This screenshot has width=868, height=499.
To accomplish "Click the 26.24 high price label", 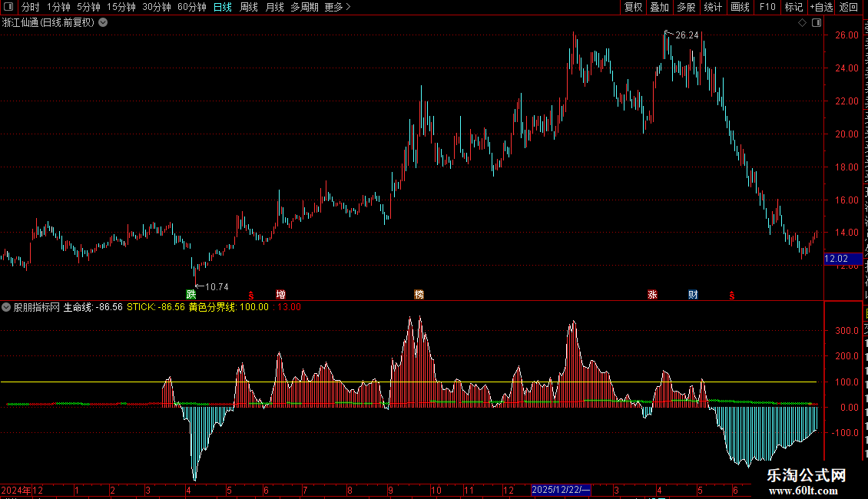I will (x=687, y=35).
